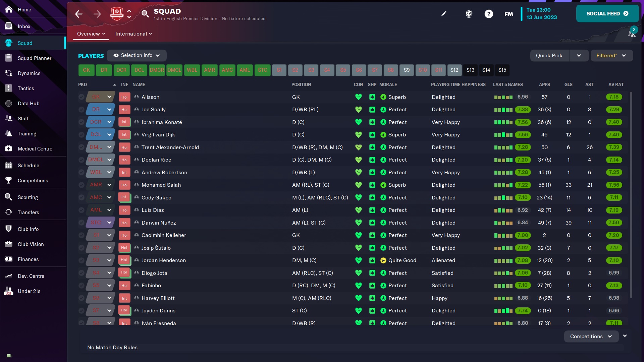Click the Quick Pick button
The height and width of the screenshot is (362, 644).
tap(549, 56)
